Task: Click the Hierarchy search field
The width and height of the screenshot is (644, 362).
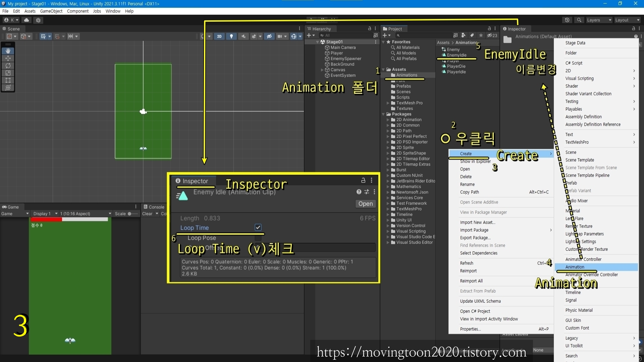Action: [345, 35]
